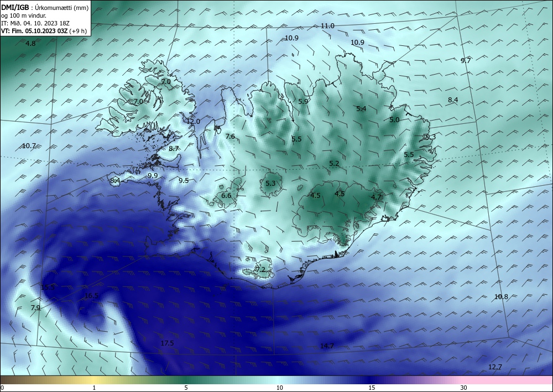Click the 5.9 value on the map
Screen dimensions: 553x392
(303, 102)
